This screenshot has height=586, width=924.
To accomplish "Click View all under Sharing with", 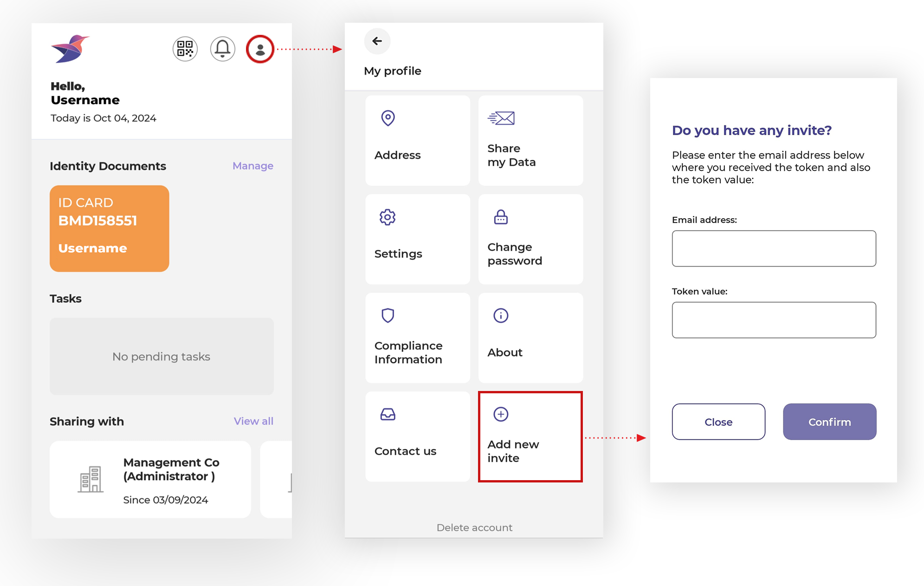I will tap(253, 421).
